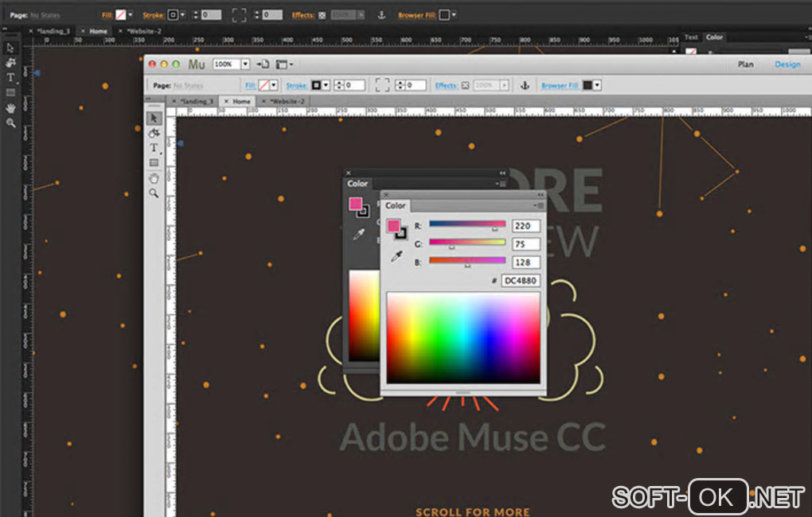Select the Hand tool in light window

pyautogui.click(x=154, y=178)
